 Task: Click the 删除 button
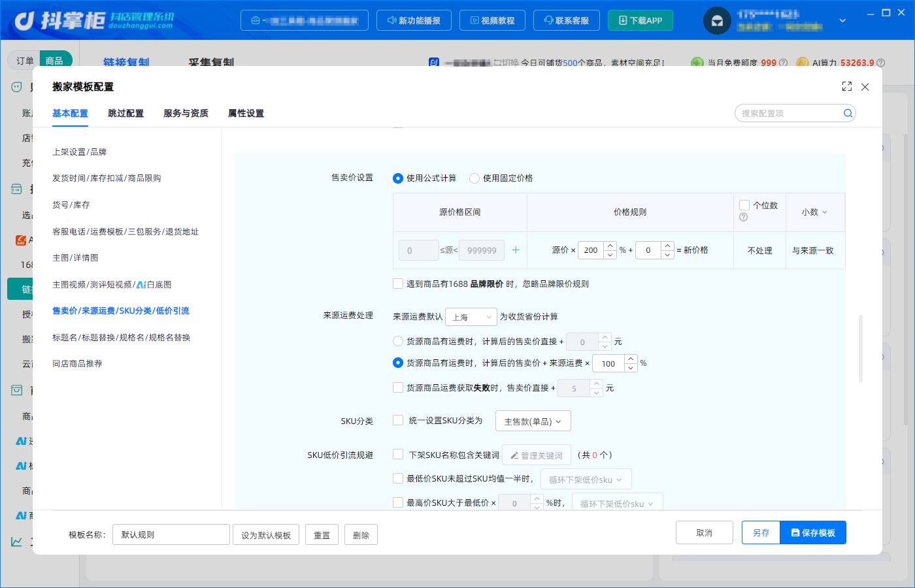tap(361, 534)
